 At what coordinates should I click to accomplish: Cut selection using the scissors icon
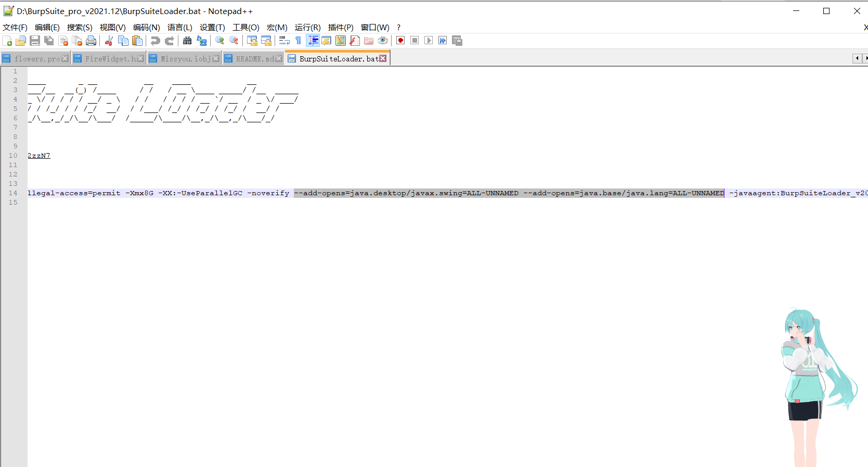[x=109, y=41]
